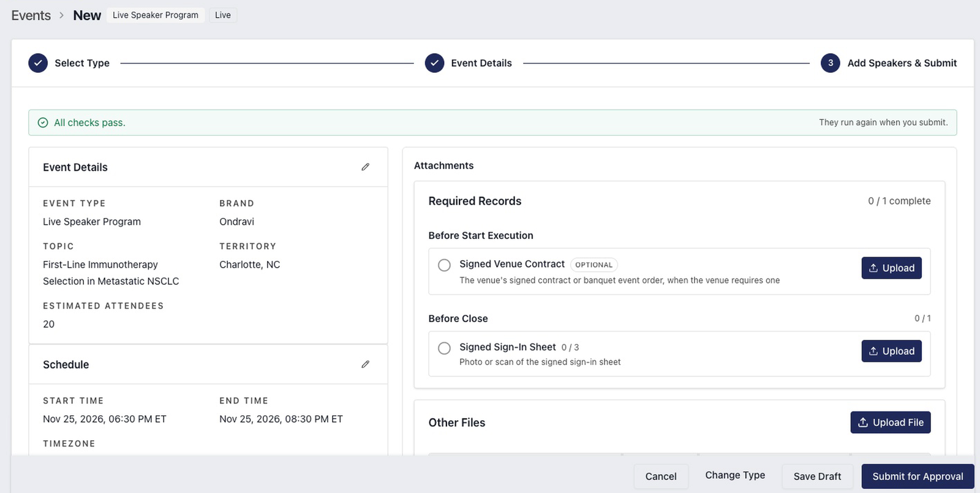Upload the Signed Sign-In Sheet
The image size is (980, 493).
point(891,351)
